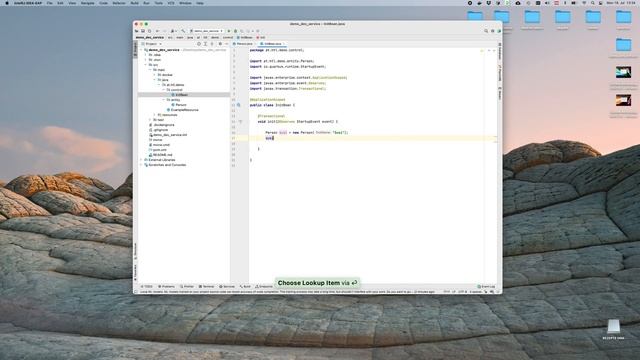The image size is (640, 360).
Task: Click the Save All icon in the toolbar
Action: 143,31
